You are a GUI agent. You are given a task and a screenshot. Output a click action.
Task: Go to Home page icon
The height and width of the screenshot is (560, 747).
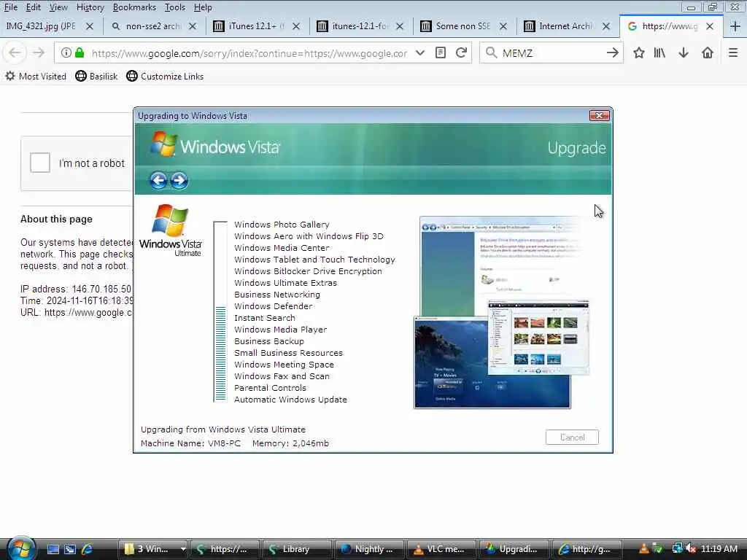pyautogui.click(x=708, y=52)
